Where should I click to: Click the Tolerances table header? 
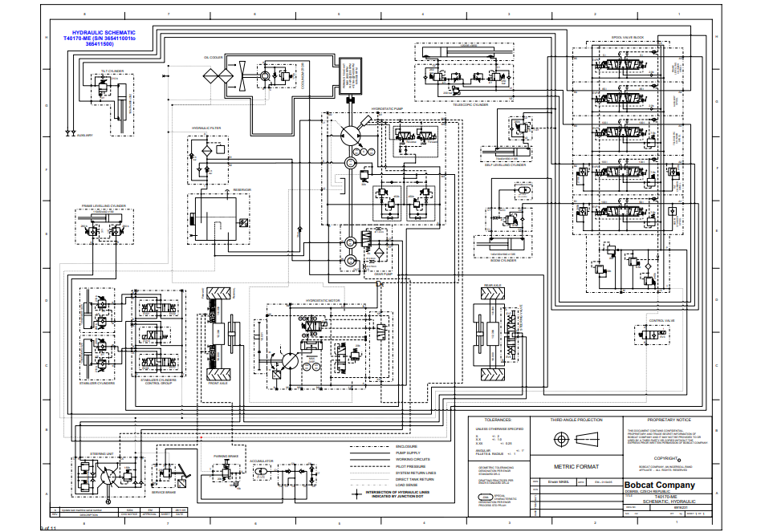[x=503, y=420]
